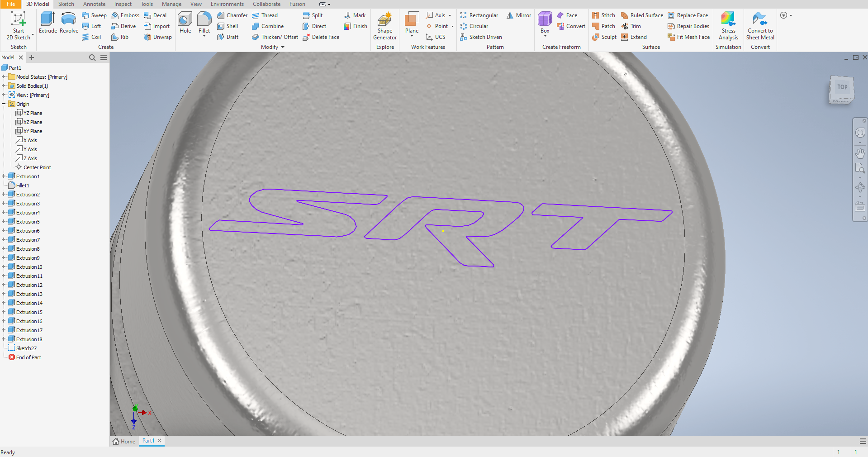Expand the Model States node
The image size is (868, 457).
4,77
